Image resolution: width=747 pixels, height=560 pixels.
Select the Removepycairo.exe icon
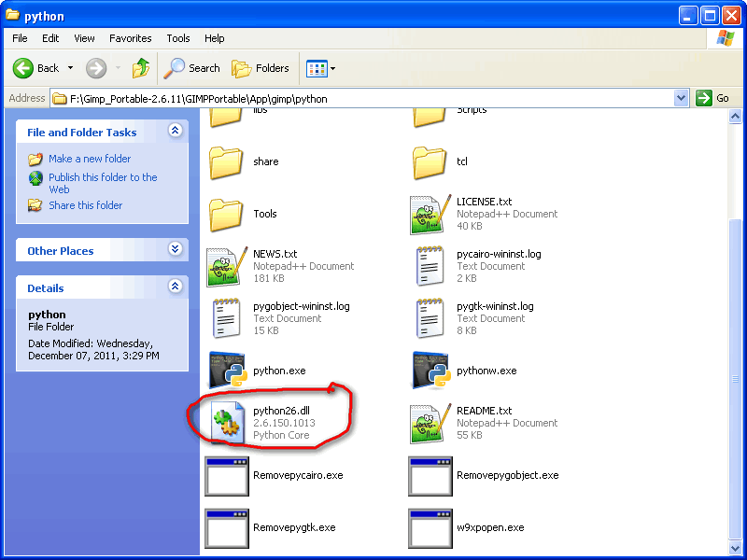pos(227,476)
